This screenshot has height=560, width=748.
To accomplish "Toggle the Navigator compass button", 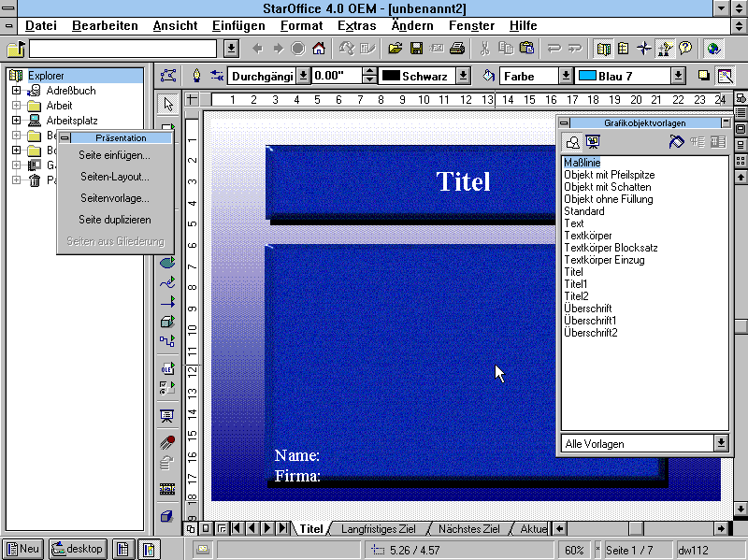I will pos(643,49).
